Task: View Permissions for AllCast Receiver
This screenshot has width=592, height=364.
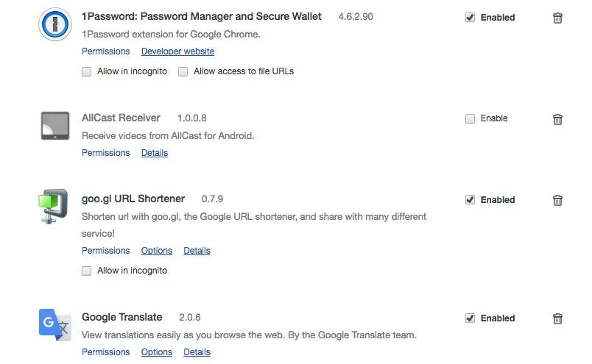Action: 105,153
